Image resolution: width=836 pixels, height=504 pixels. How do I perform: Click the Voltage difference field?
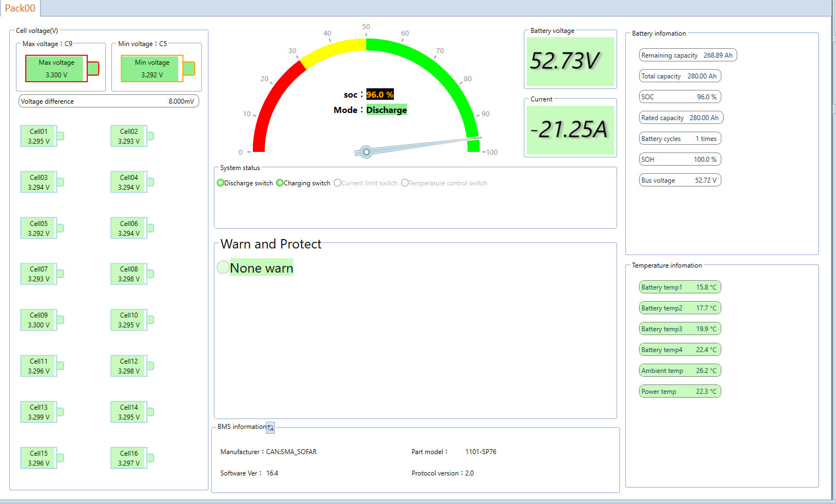(109, 101)
